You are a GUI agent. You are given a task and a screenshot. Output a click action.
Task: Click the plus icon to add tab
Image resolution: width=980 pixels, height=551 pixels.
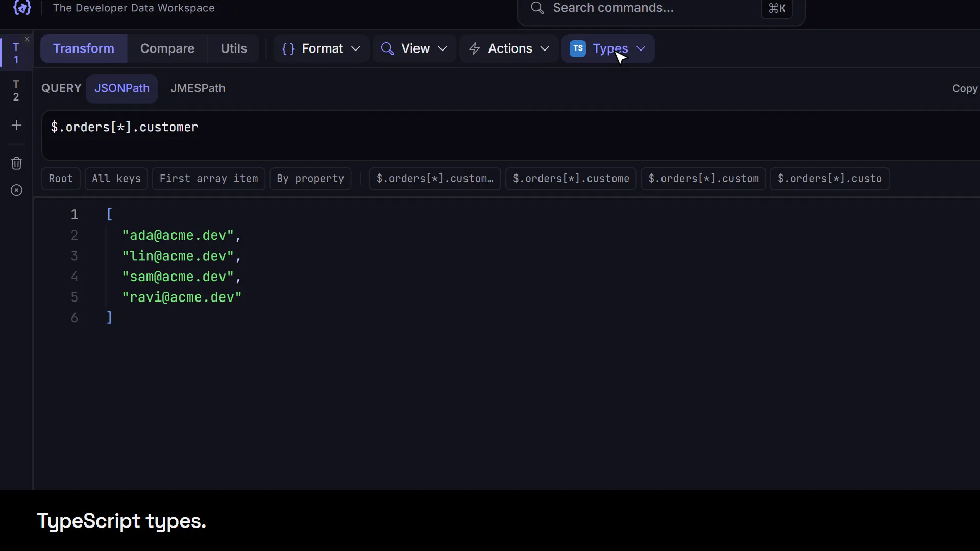click(x=16, y=125)
